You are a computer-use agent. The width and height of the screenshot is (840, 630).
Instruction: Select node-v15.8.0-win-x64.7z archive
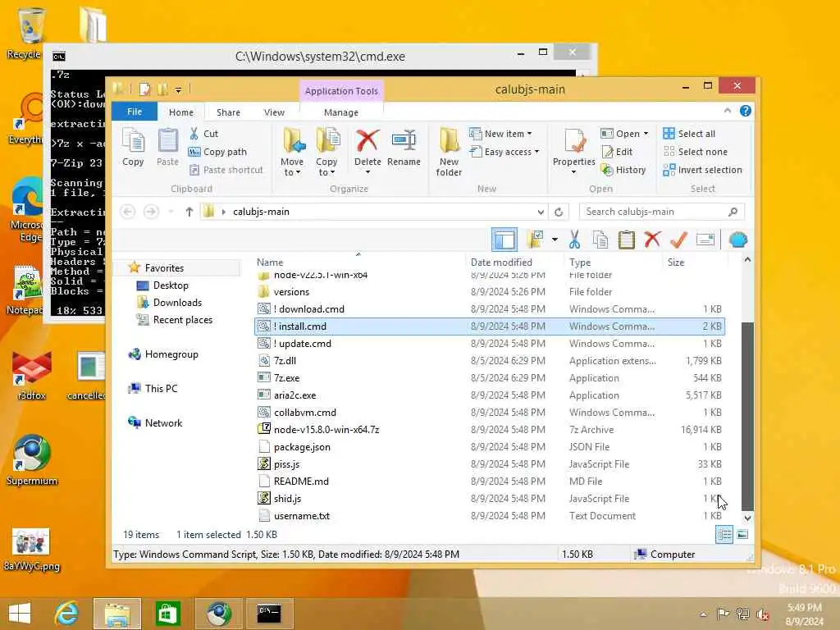click(490, 430)
